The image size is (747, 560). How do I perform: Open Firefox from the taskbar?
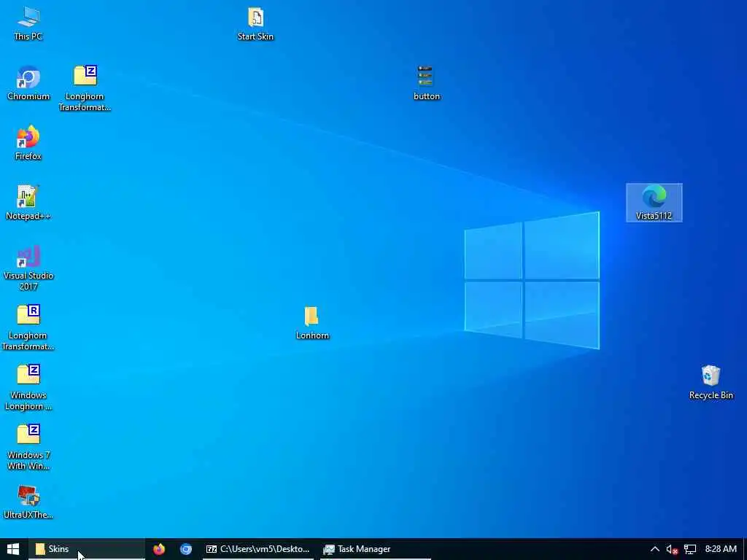(158, 549)
